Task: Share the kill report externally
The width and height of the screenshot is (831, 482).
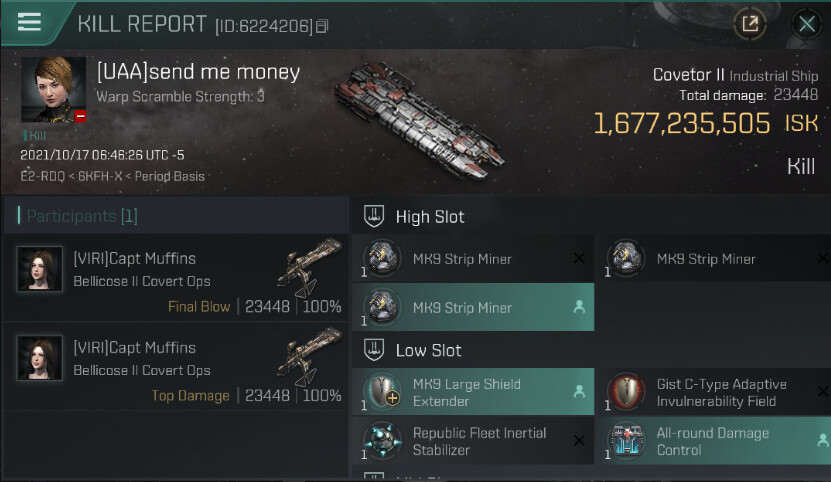Action: click(x=749, y=23)
